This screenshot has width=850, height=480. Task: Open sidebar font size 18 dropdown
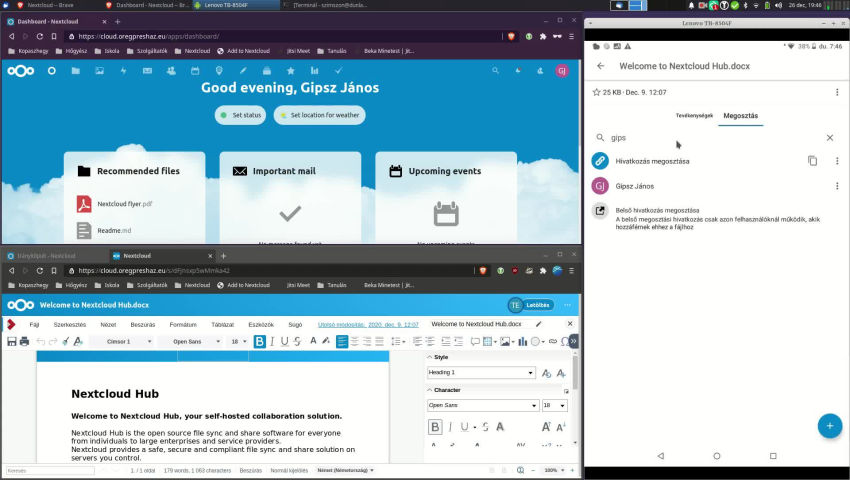pos(555,405)
